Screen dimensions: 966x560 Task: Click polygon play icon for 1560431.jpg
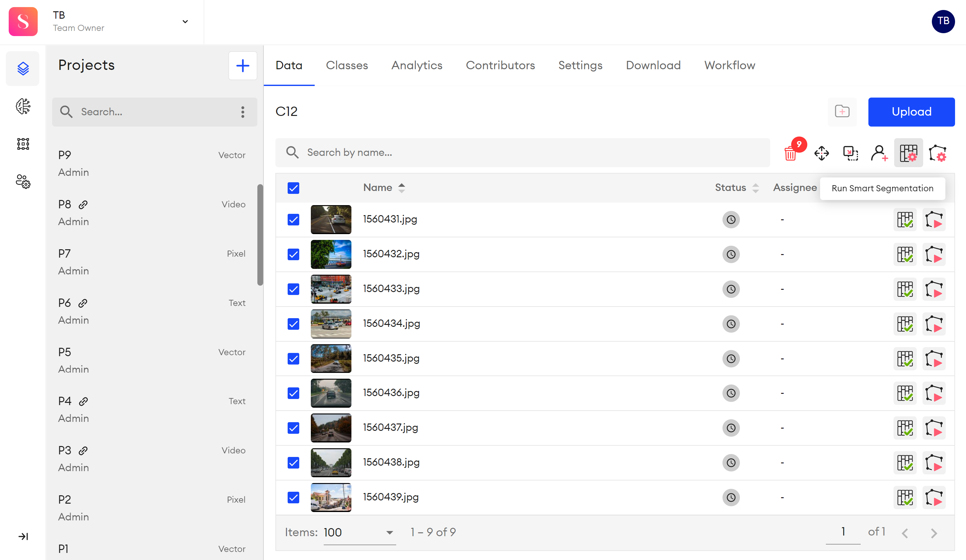coord(934,220)
